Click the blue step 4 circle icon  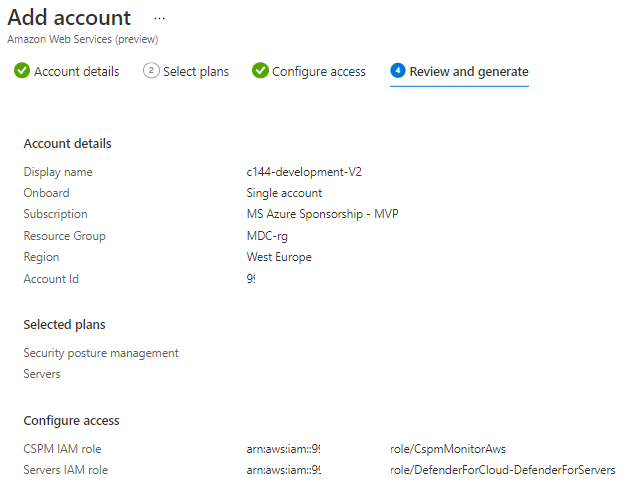pos(398,71)
